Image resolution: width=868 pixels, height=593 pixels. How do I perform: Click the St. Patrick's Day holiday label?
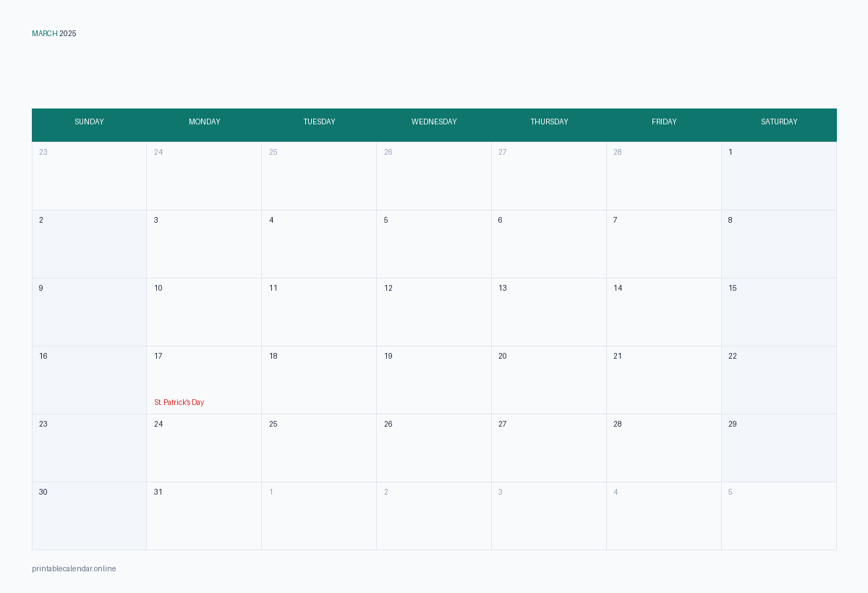(x=179, y=403)
